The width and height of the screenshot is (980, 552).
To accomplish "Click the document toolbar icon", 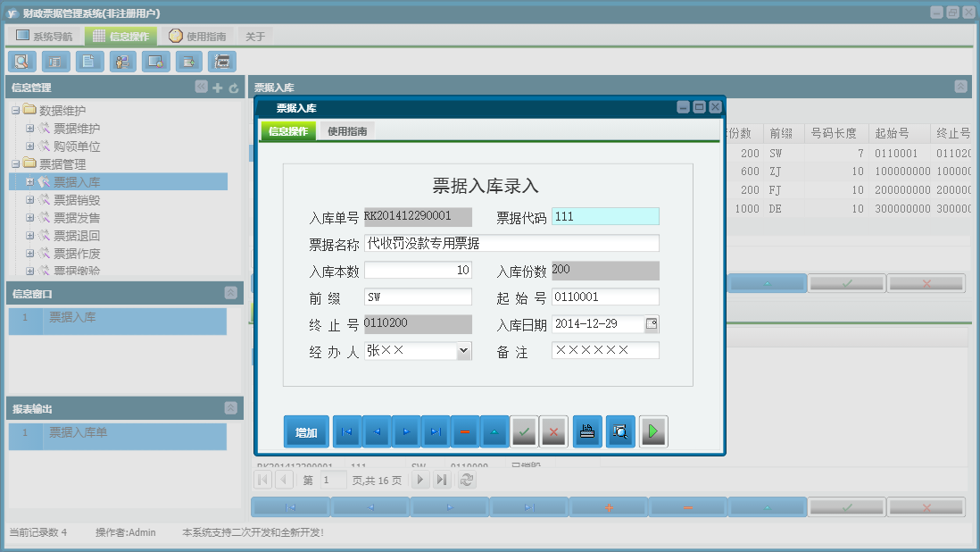I will [88, 62].
